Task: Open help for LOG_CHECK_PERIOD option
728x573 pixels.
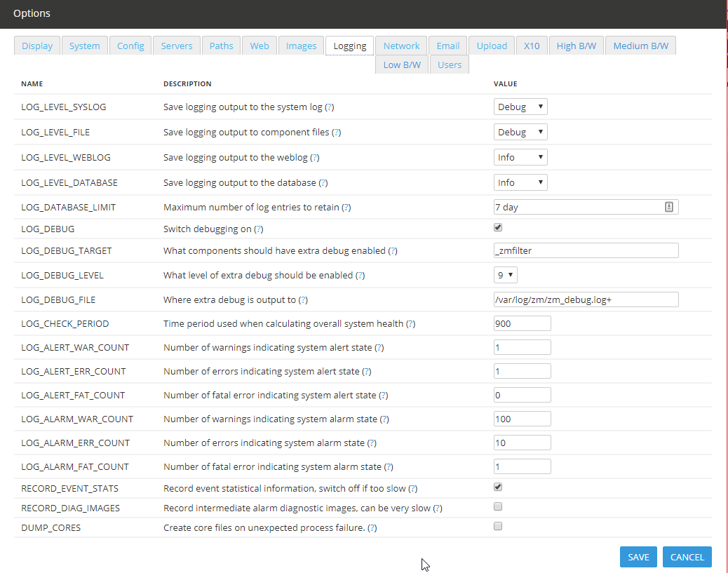Action: 410,324
